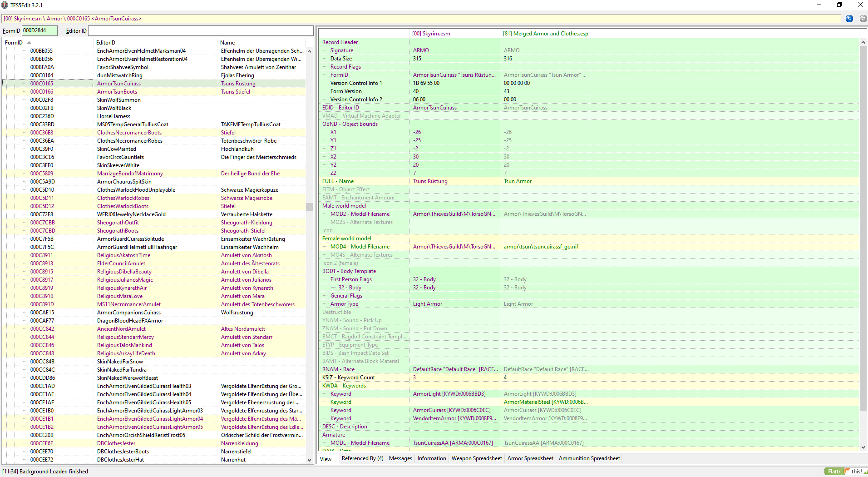Click the BODT - Body Template row

point(589,271)
